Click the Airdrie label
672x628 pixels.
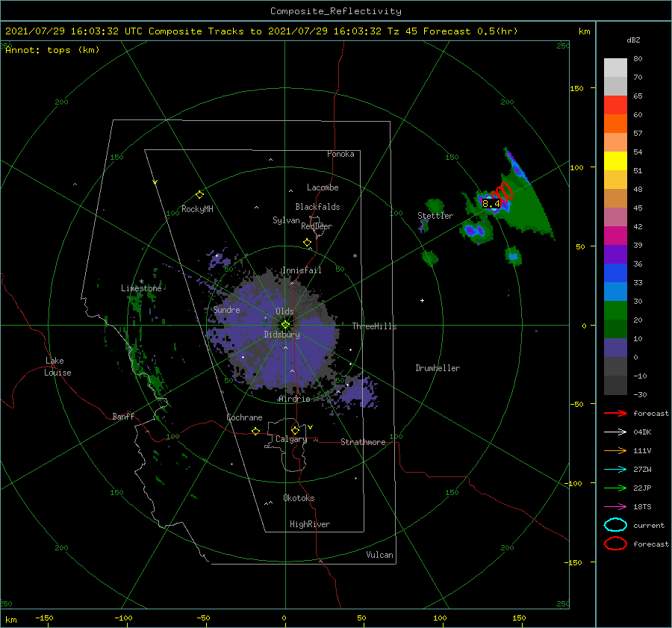[x=294, y=399]
